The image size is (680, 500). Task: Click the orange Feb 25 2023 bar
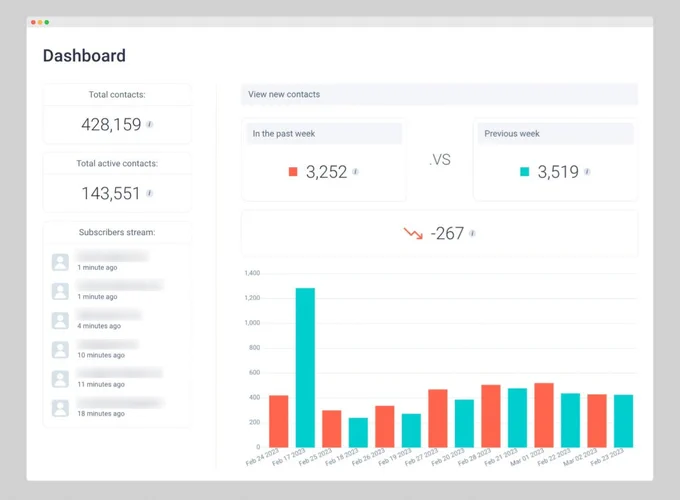(332, 428)
